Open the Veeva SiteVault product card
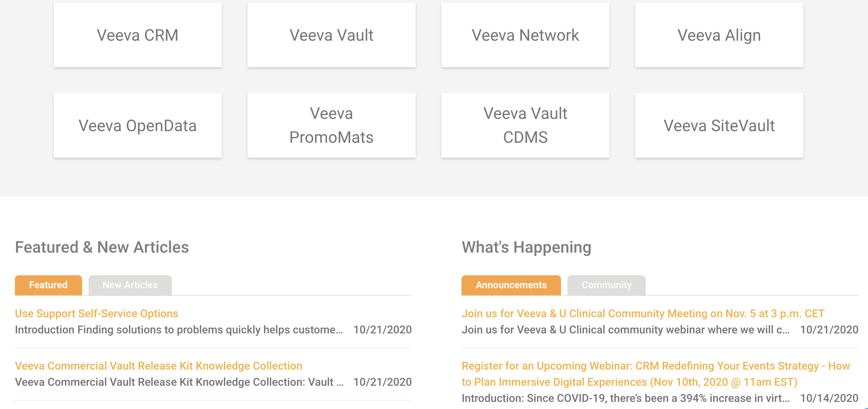The image size is (868, 409). (x=719, y=125)
